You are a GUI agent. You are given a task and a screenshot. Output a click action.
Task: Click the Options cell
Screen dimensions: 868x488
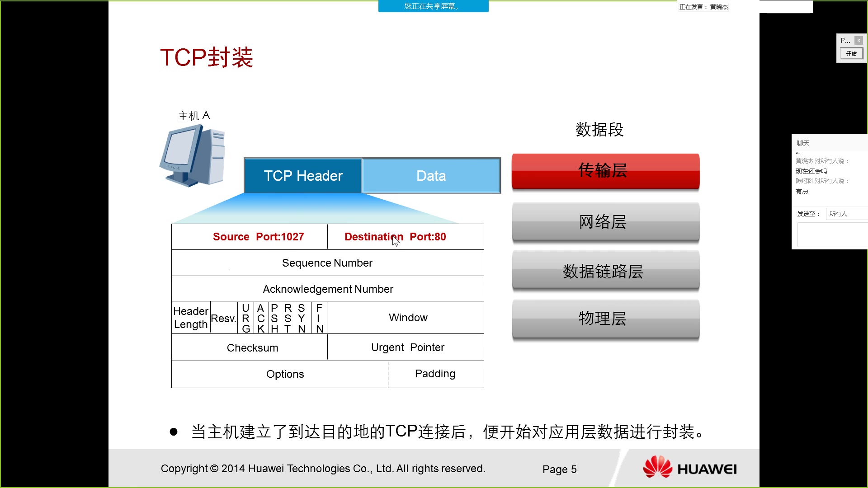[280, 374]
